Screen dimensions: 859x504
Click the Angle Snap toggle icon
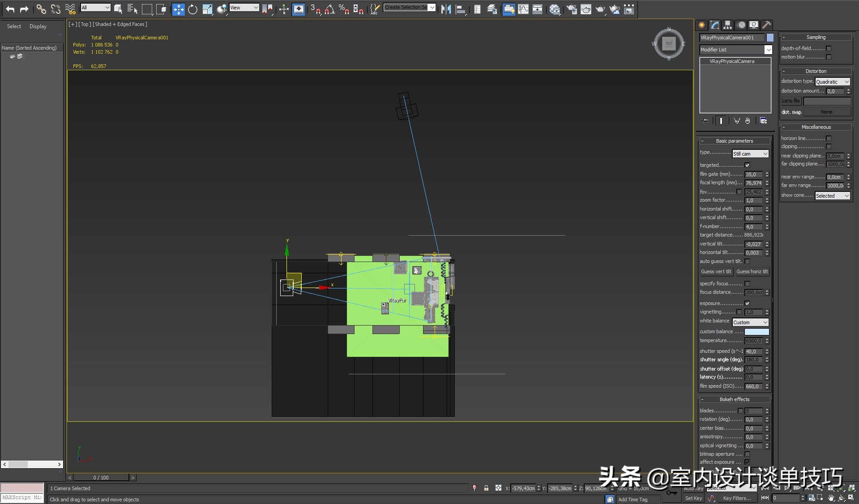point(330,9)
